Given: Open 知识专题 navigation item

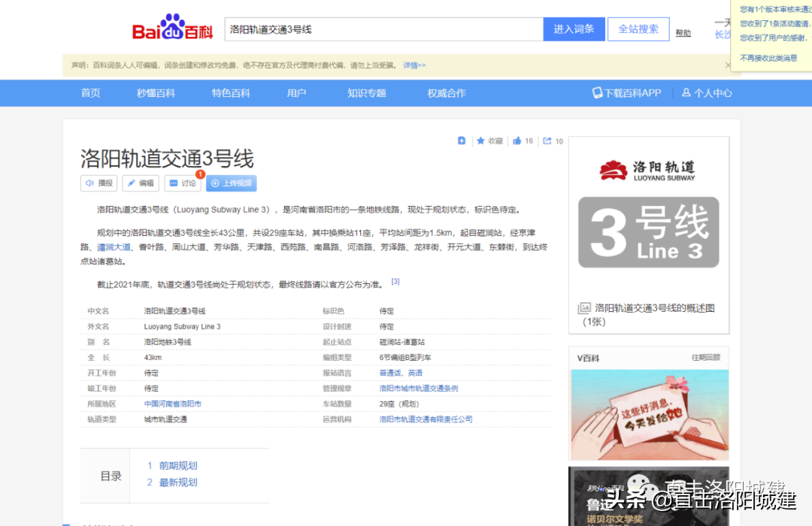Looking at the screenshot, I should pos(367,93).
